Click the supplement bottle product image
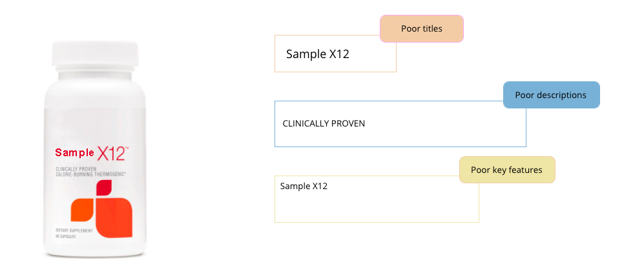The width and height of the screenshot is (644, 273). coord(95,150)
